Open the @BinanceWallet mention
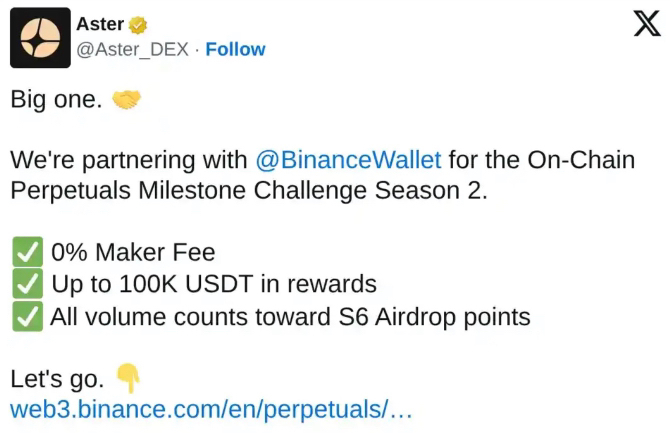This screenshot has height=433, width=670. tap(349, 160)
